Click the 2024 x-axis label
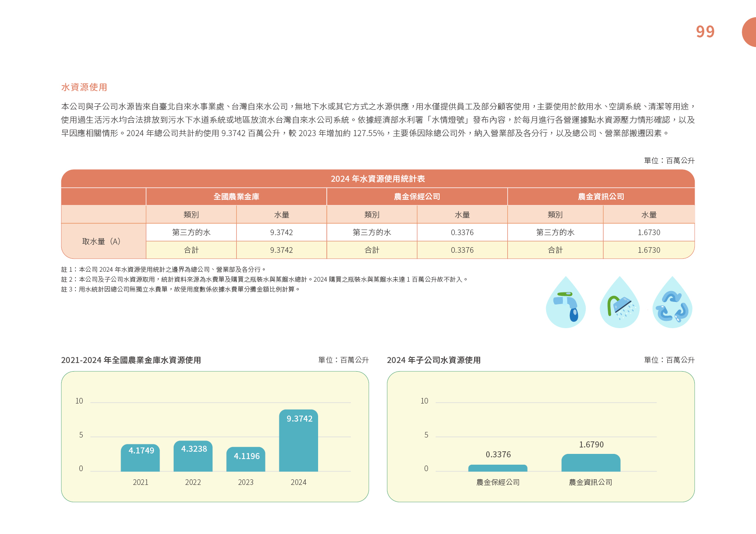 [x=299, y=482]
